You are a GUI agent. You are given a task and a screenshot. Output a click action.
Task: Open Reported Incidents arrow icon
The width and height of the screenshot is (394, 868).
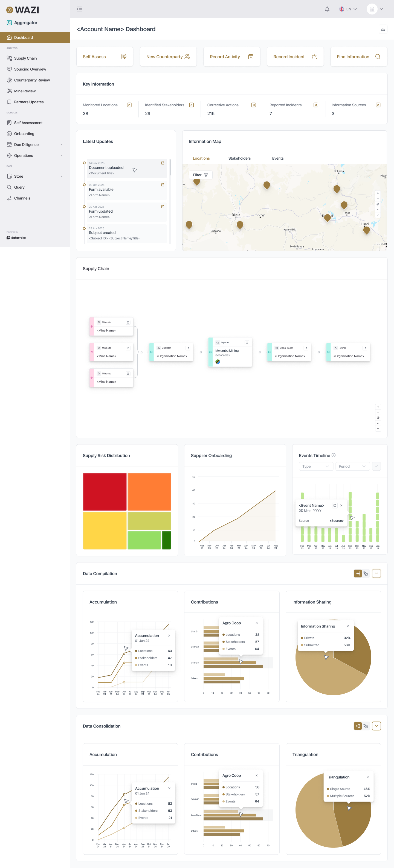[x=316, y=105]
